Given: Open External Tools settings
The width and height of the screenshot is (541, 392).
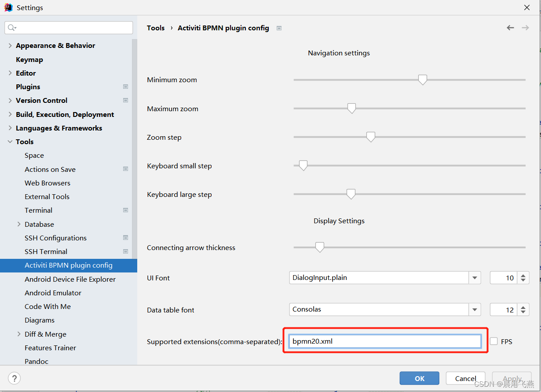Looking at the screenshot, I should (47, 196).
